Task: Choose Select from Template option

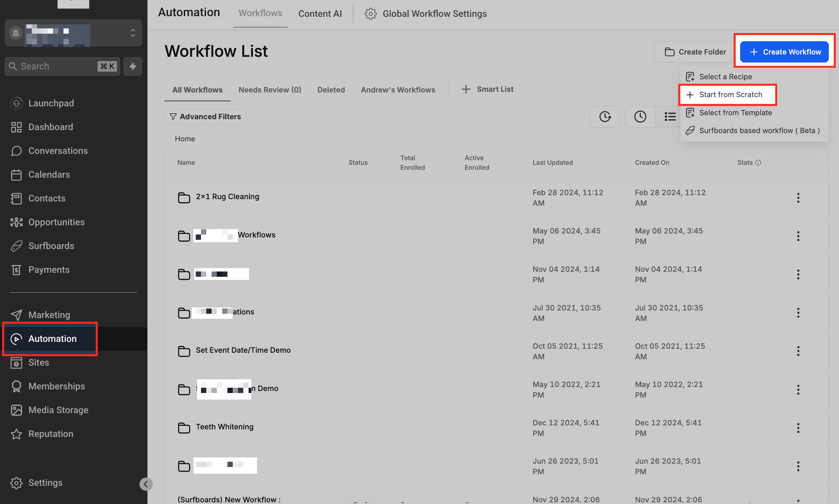Action: click(735, 112)
